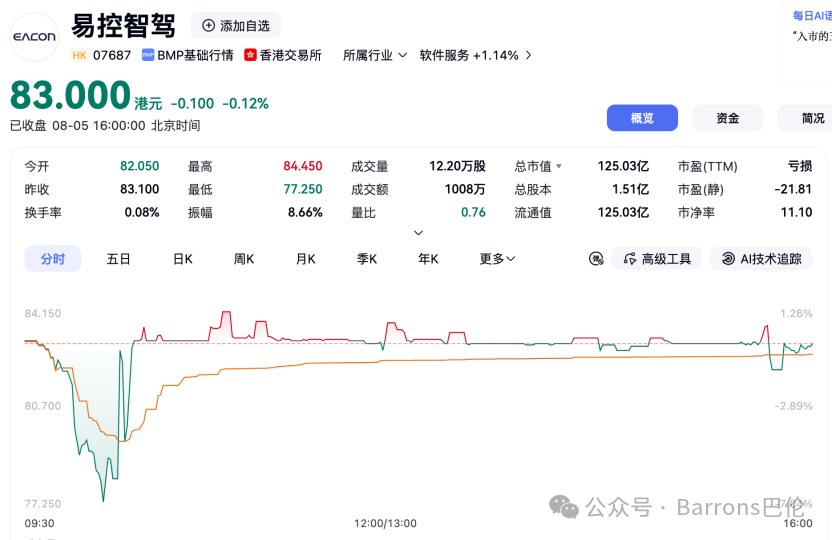Image resolution: width=832 pixels, height=540 pixels.
Task: Expand more quote data chevron below 量比
Action: click(418, 233)
